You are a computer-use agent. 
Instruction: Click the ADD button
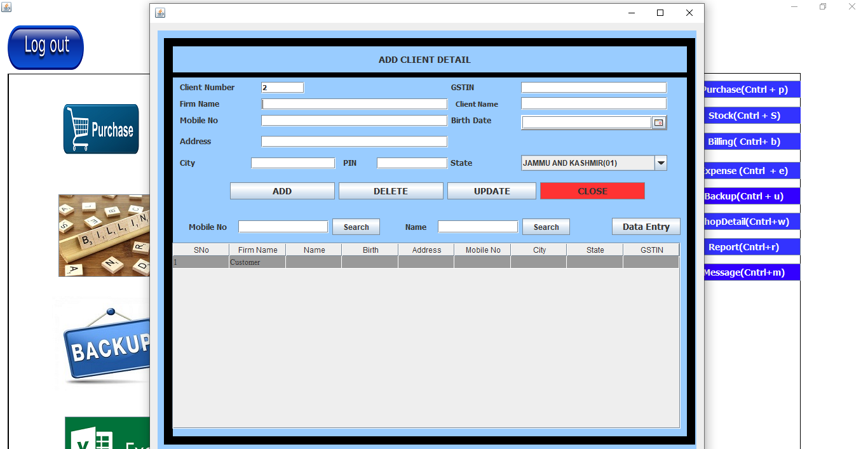pos(282,191)
